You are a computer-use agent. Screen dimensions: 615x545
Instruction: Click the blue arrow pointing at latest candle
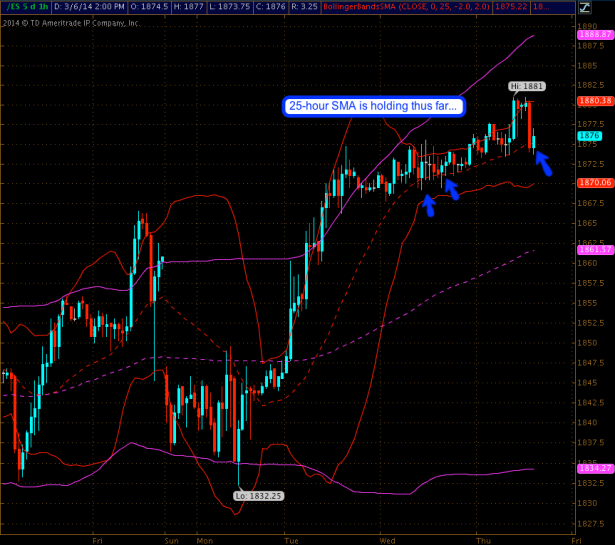pyautogui.click(x=544, y=160)
